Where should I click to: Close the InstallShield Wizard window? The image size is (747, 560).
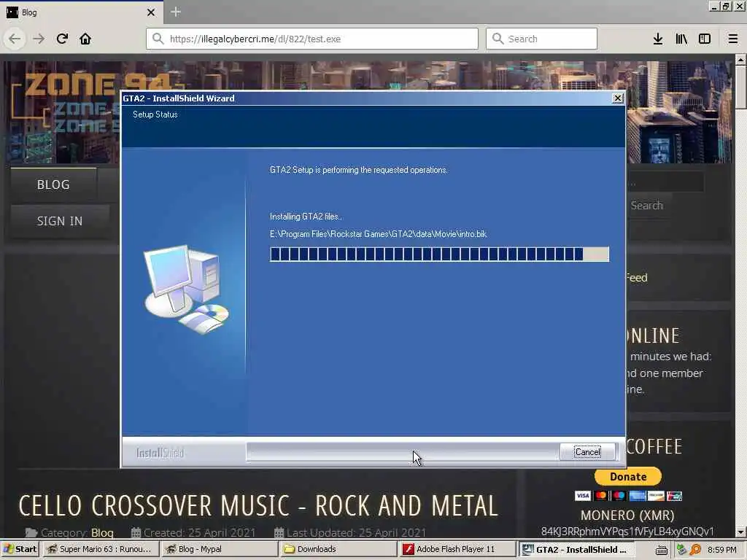tap(618, 98)
